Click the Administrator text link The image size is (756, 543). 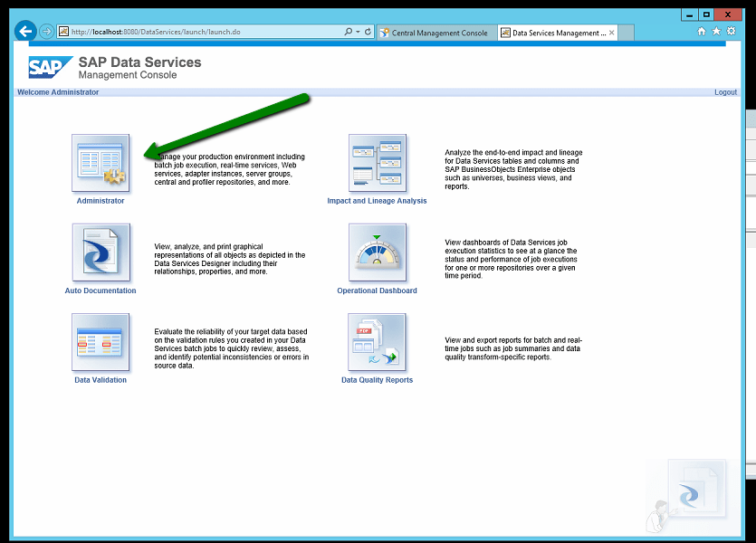pos(100,201)
